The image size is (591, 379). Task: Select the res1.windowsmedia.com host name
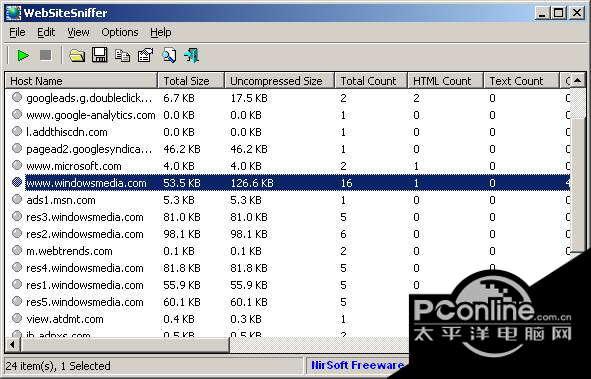tap(85, 285)
